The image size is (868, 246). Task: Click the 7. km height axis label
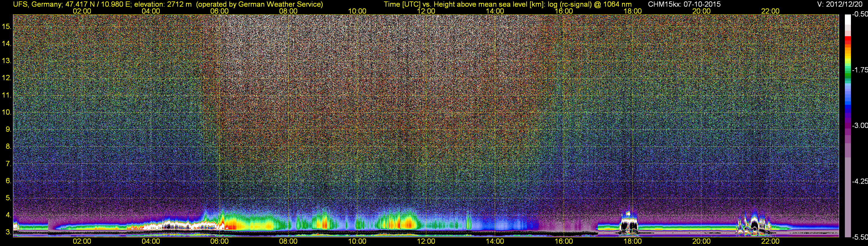point(8,164)
